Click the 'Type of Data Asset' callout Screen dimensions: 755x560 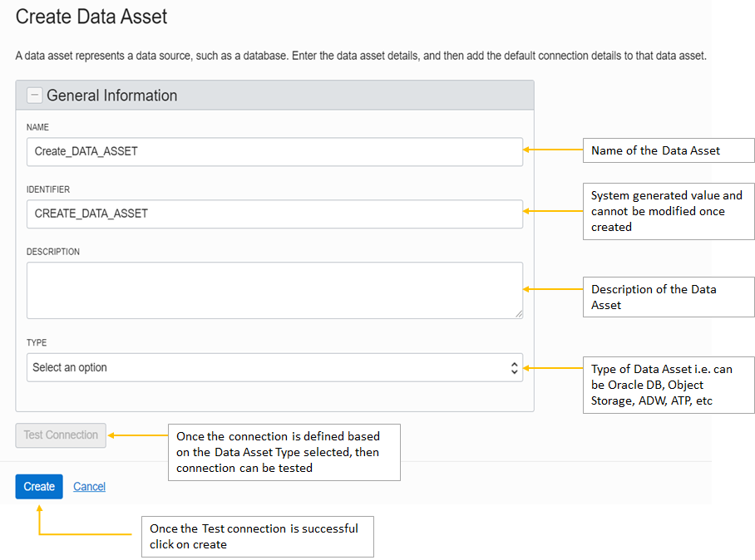pyautogui.click(x=668, y=385)
